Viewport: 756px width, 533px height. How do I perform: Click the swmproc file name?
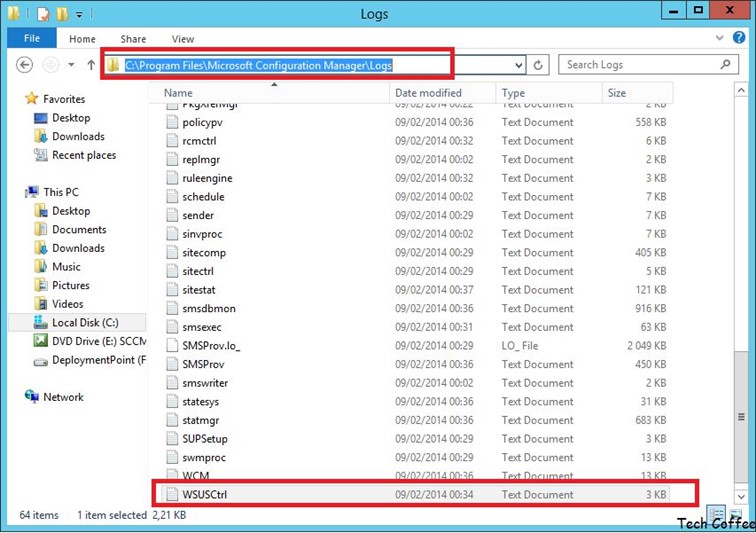click(x=204, y=458)
